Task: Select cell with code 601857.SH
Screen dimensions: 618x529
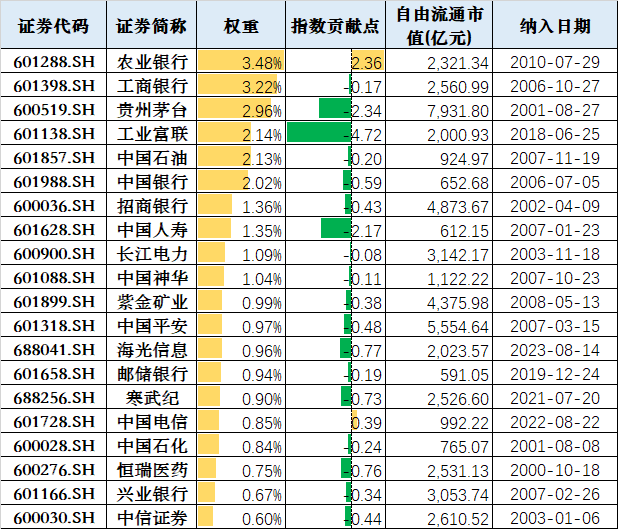Action: pos(53,157)
